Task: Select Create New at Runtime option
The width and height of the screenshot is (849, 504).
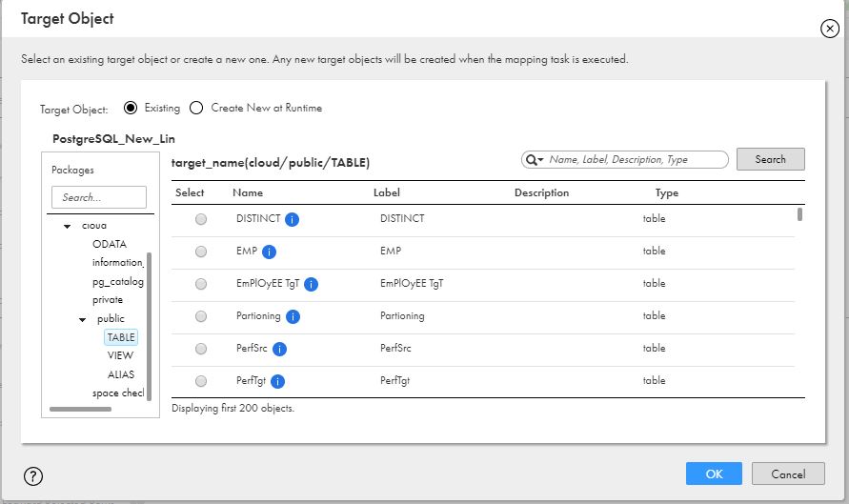Action: [x=196, y=108]
